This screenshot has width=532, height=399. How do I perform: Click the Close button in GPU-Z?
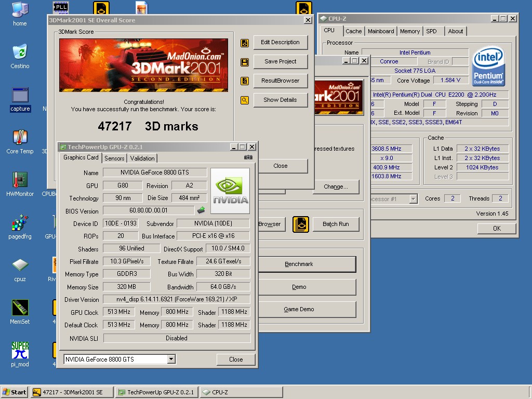pos(236,360)
